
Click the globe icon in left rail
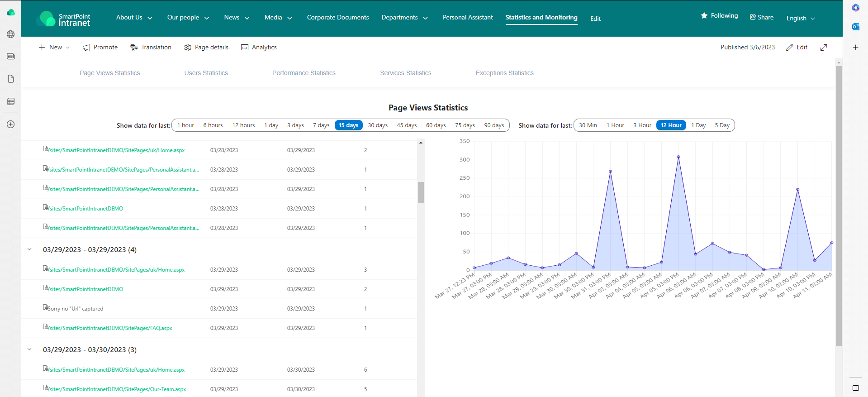click(x=11, y=34)
